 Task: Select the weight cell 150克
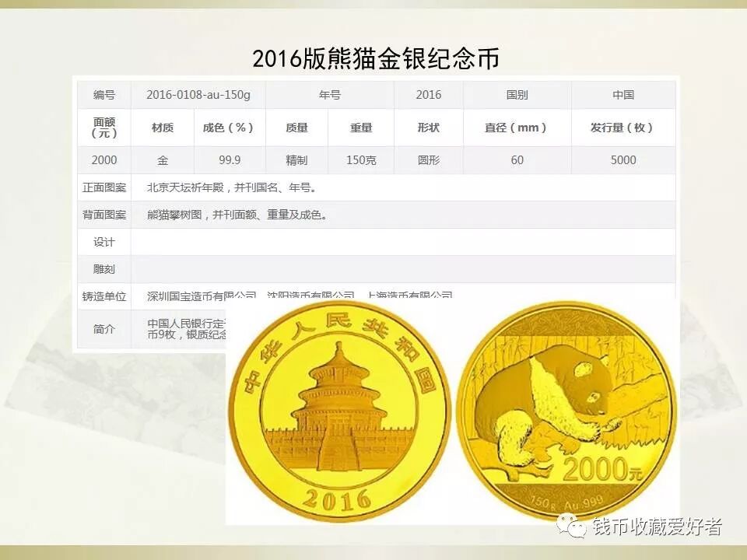click(360, 160)
